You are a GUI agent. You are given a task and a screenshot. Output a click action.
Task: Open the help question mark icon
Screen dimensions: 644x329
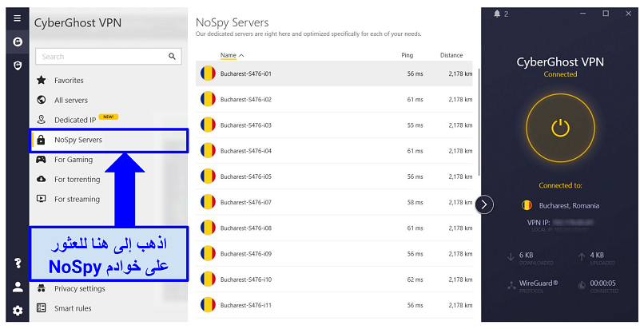(x=18, y=263)
